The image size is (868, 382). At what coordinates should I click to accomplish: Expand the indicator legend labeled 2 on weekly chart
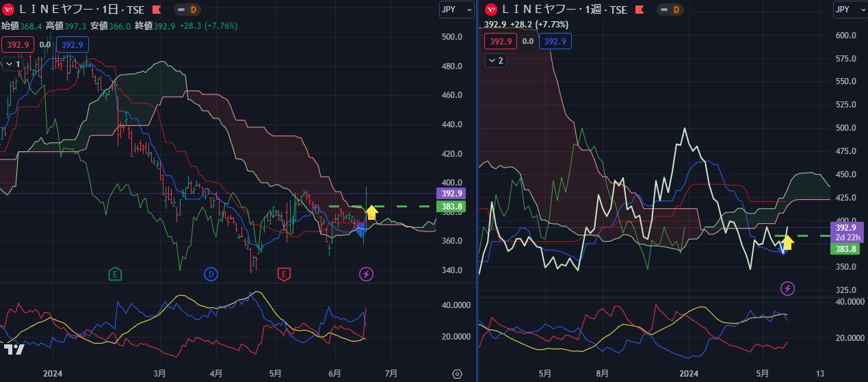click(496, 61)
